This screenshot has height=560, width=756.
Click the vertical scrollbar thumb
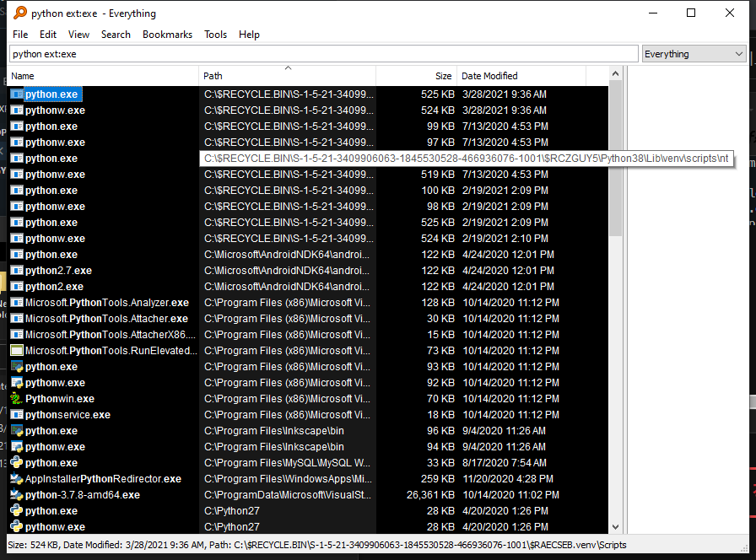(x=615, y=158)
